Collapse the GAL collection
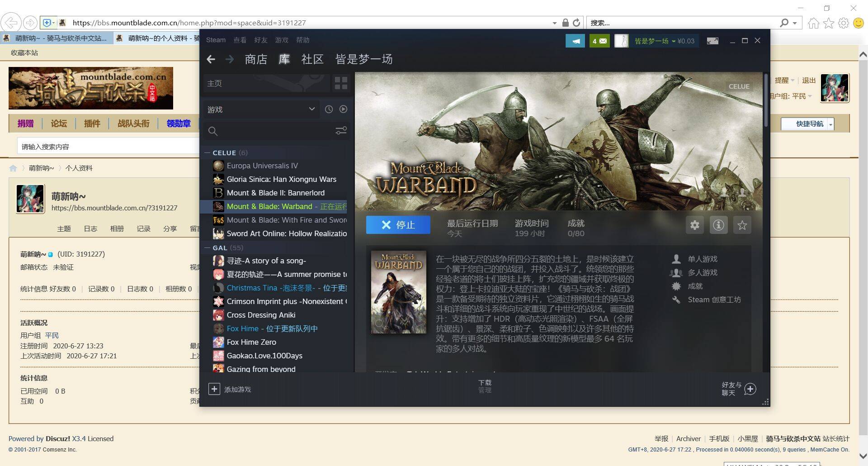 [207, 248]
